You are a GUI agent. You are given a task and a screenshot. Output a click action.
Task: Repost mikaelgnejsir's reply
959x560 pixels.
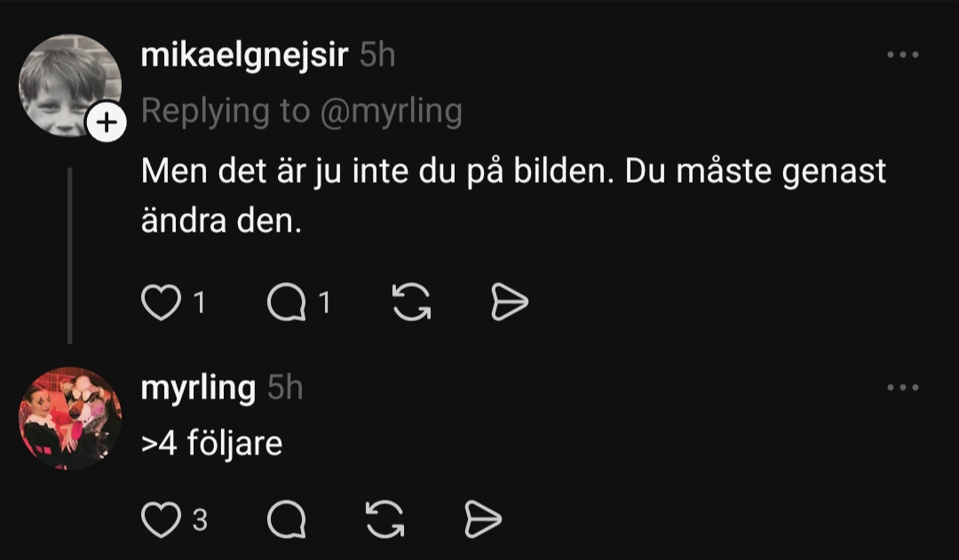click(411, 304)
